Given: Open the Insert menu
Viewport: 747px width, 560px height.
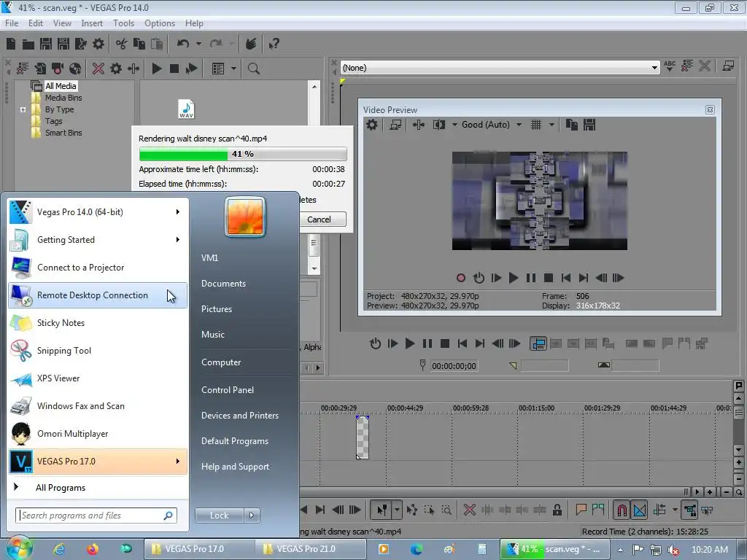Looking at the screenshot, I should click(x=91, y=23).
